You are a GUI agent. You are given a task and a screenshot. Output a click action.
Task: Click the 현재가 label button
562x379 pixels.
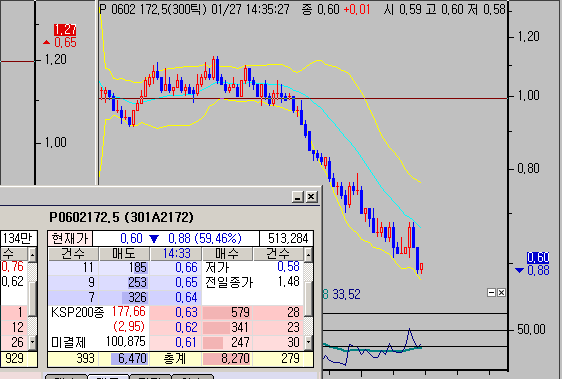(70, 238)
